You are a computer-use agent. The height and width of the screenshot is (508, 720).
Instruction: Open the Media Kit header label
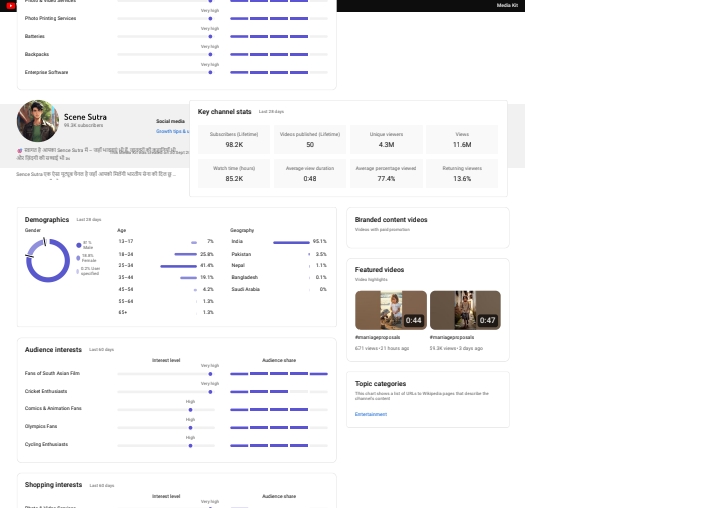507,6
